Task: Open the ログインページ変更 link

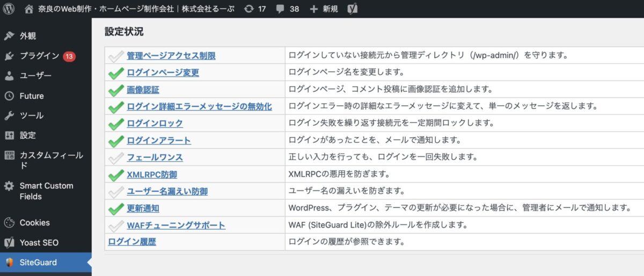Action: (x=163, y=72)
